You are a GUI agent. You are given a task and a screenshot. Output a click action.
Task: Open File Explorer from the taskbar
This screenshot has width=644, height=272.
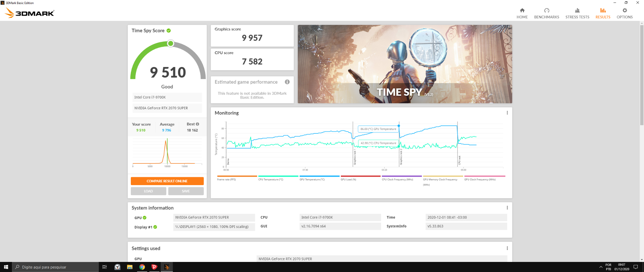point(130,267)
